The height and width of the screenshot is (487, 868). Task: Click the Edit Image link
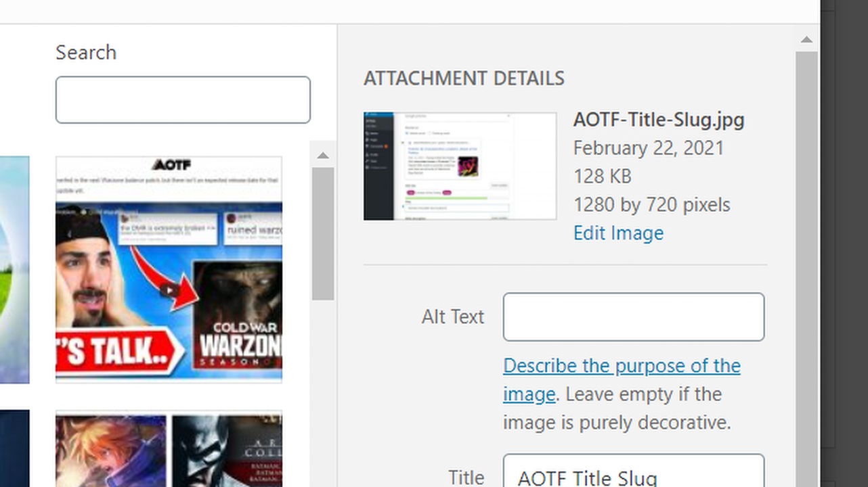[618, 233]
